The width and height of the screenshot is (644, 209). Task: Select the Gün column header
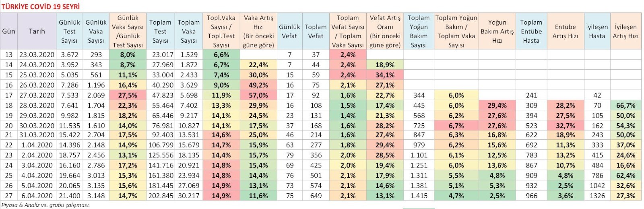(8, 31)
